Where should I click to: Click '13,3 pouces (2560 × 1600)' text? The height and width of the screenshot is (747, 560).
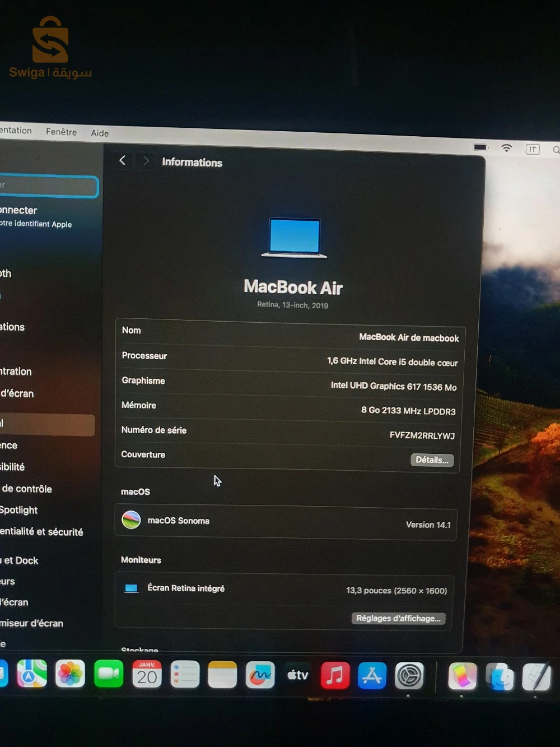[x=396, y=591]
